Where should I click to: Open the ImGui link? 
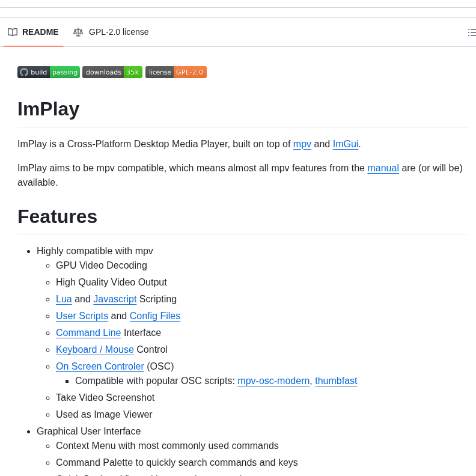click(346, 144)
